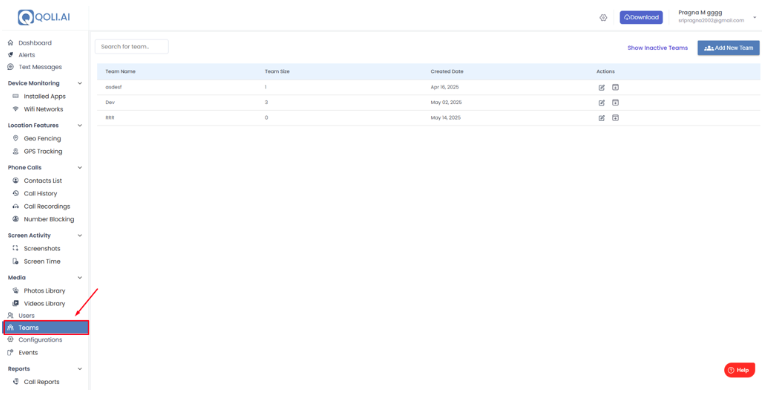Collapse the Device Monitoring section
This screenshot has height=393, width=765.
[80, 83]
